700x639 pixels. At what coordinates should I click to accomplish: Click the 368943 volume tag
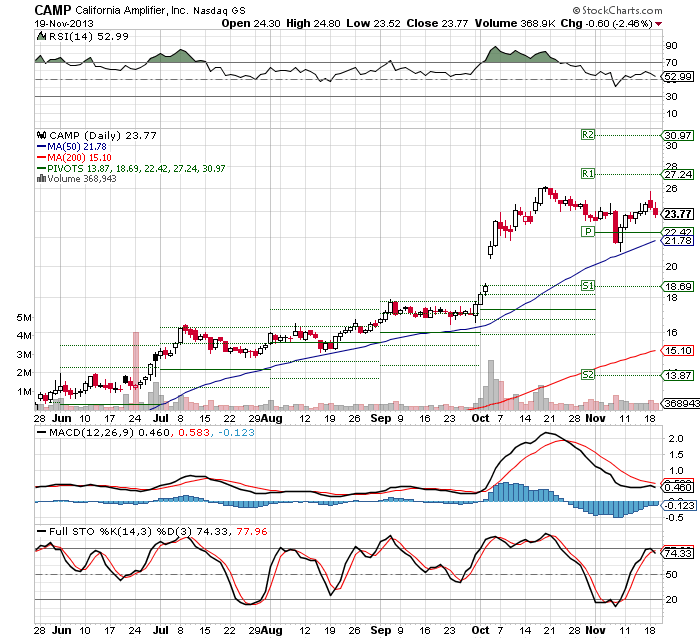tap(681, 403)
